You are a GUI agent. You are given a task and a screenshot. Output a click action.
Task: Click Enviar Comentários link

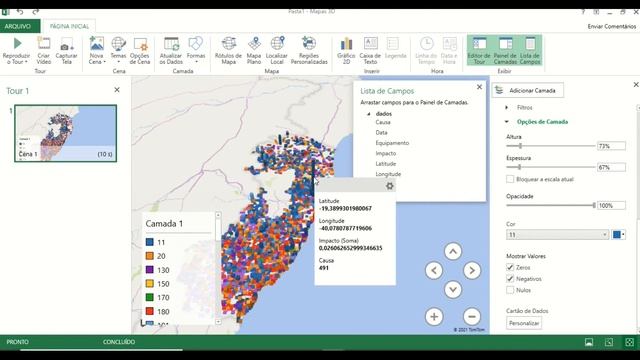tap(611, 27)
